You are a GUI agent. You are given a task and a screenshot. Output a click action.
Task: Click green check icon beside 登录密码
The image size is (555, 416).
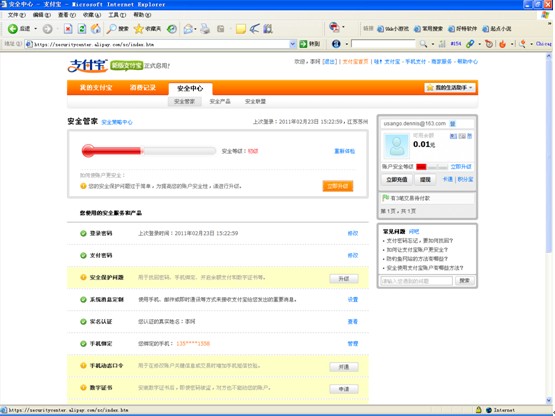pyautogui.click(x=83, y=233)
